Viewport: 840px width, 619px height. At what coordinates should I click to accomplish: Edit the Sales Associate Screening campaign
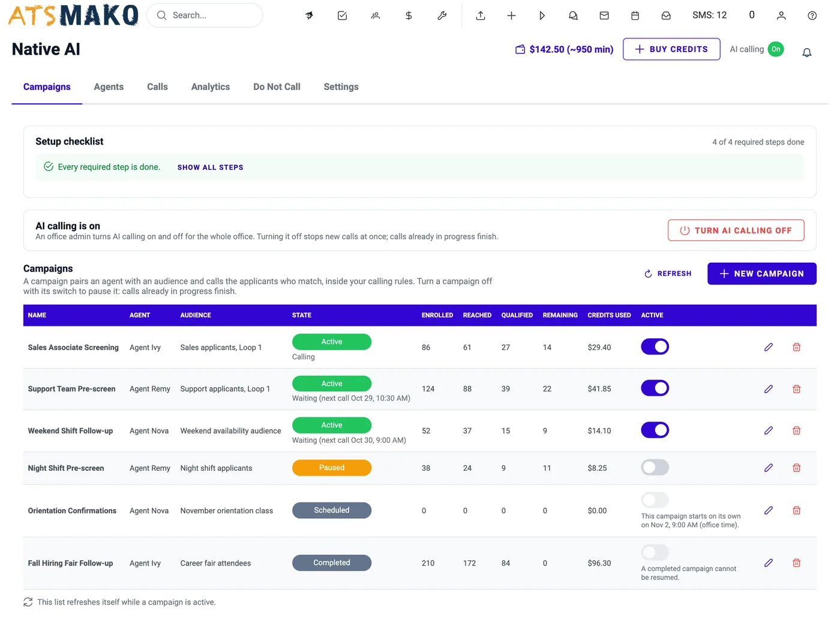tap(769, 347)
